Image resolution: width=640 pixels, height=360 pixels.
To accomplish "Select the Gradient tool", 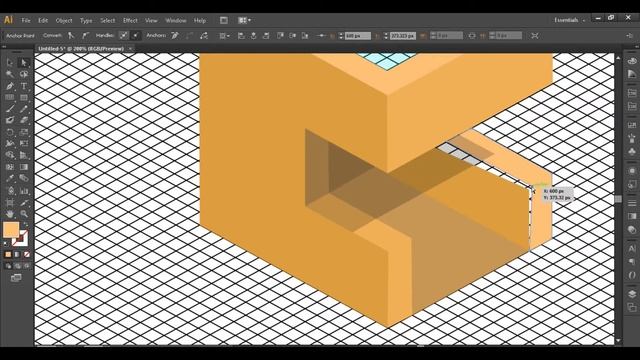I will (x=24, y=167).
